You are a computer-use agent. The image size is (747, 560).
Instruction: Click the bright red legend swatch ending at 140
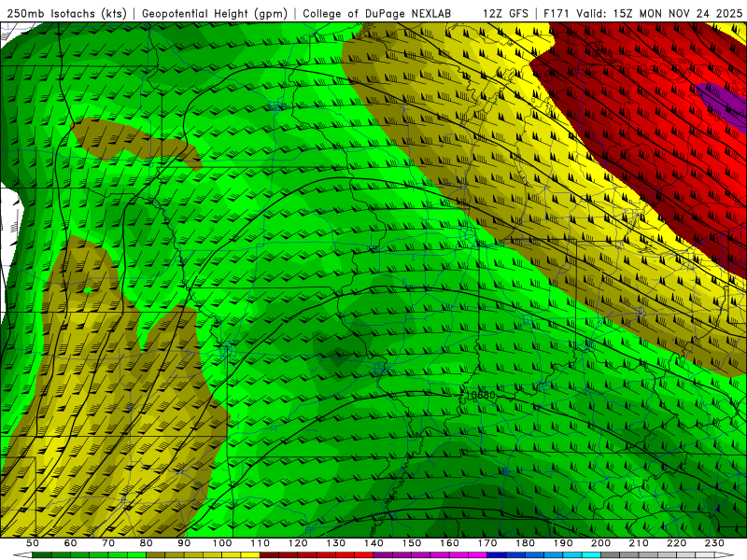364,555
